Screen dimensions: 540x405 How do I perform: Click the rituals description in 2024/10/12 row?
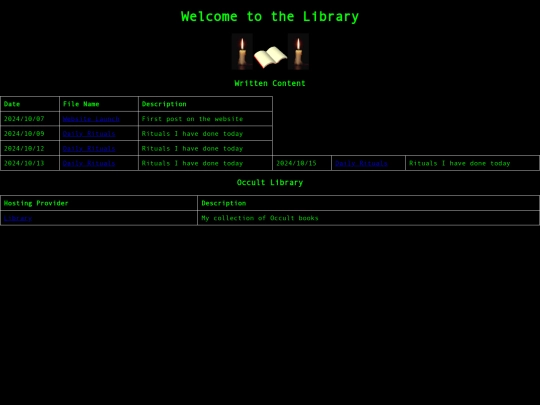coord(193,148)
